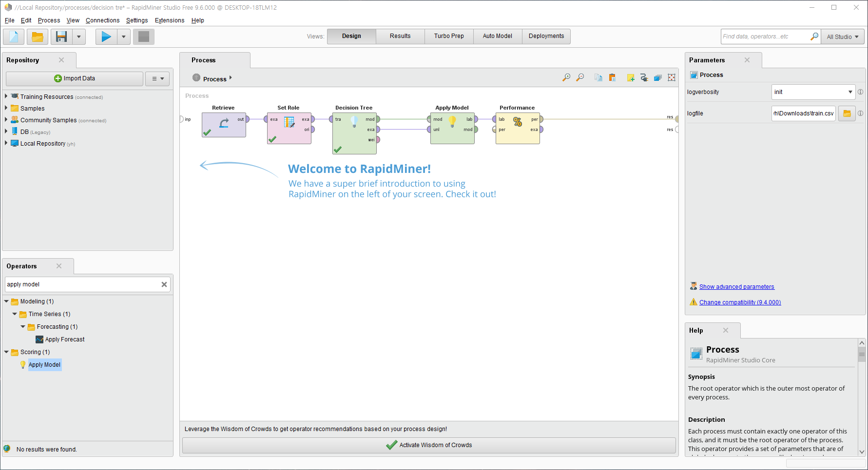This screenshot has width=868, height=470.
Task: Open the Connections menu
Action: point(103,20)
